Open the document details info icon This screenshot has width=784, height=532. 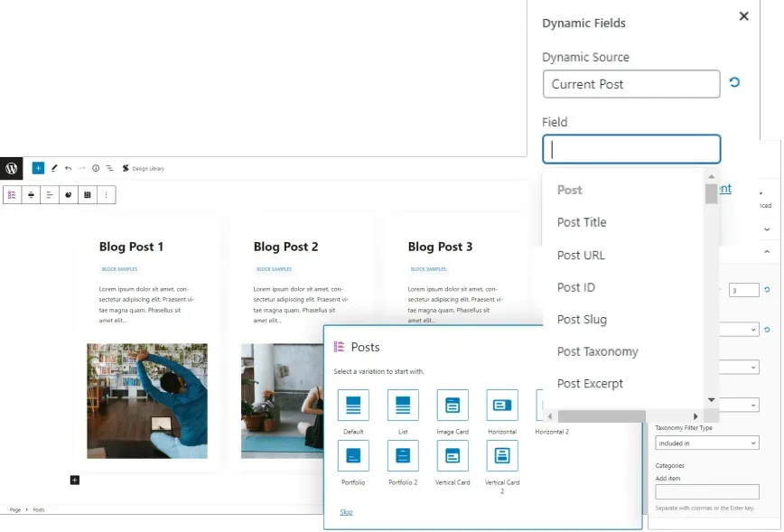(x=96, y=169)
